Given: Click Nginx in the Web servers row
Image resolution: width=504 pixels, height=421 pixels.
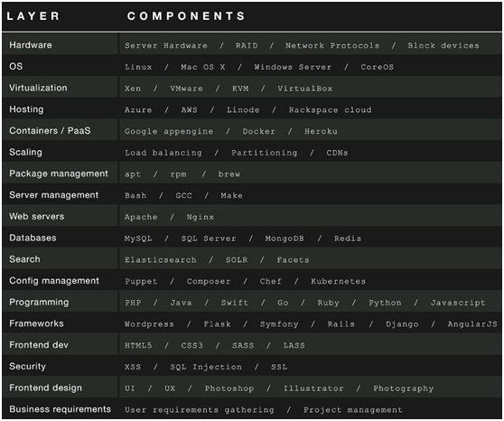Looking at the screenshot, I should [x=201, y=217].
